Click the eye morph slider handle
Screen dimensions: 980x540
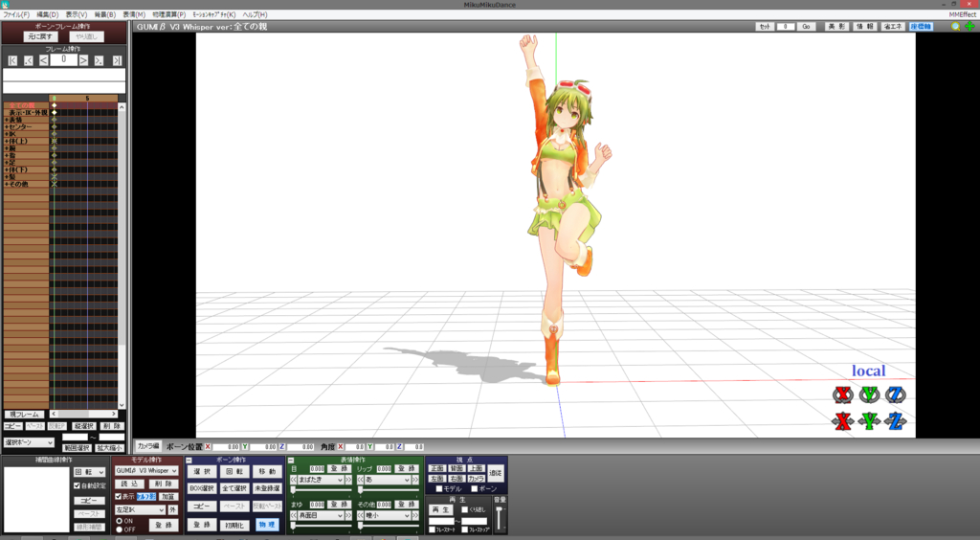coord(293,490)
